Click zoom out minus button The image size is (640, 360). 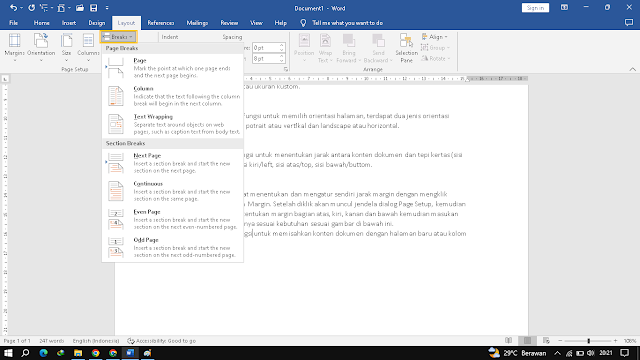(x=560, y=340)
